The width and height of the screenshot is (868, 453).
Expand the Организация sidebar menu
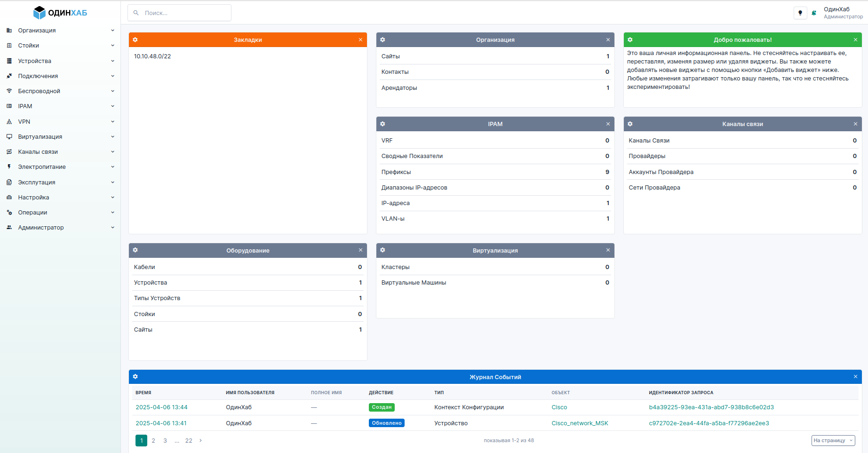point(60,31)
